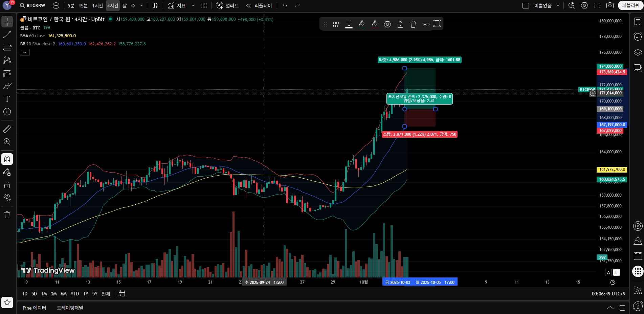The height and width of the screenshot is (314, 644).
Task: Open the watchlist panel
Action: tap(638, 22)
